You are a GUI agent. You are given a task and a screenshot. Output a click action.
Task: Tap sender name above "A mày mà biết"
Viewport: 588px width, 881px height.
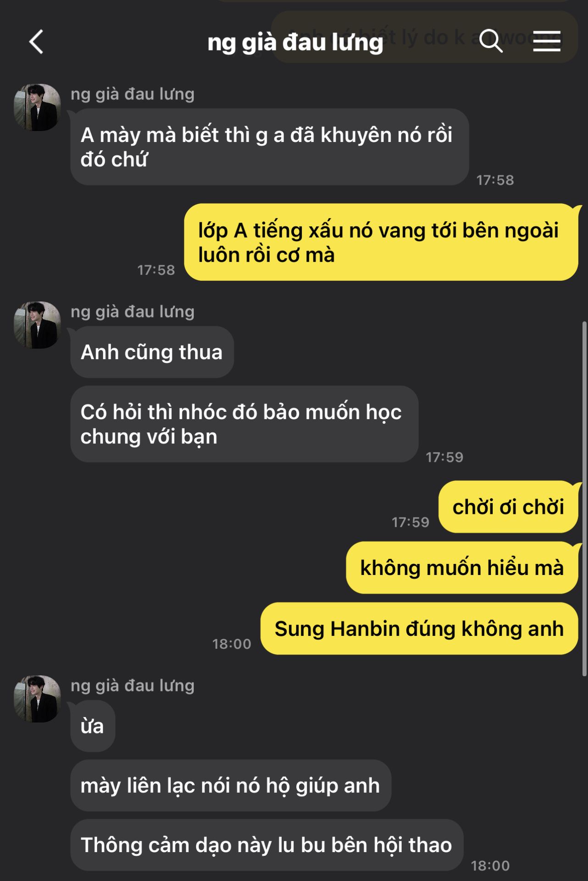point(133,94)
